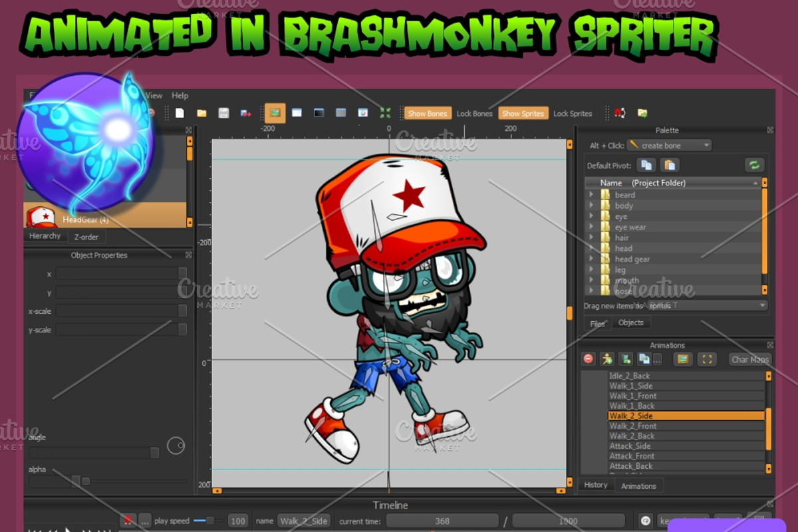This screenshot has width=798, height=532.
Task: Expand the eye wear folder
Action: click(x=591, y=227)
